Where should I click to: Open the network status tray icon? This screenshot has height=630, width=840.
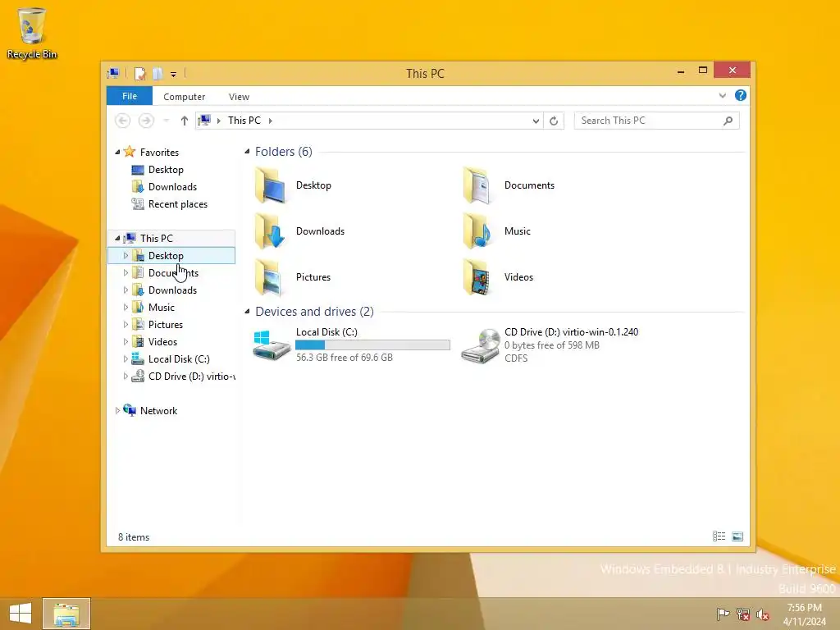pyautogui.click(x=743, y=614)
